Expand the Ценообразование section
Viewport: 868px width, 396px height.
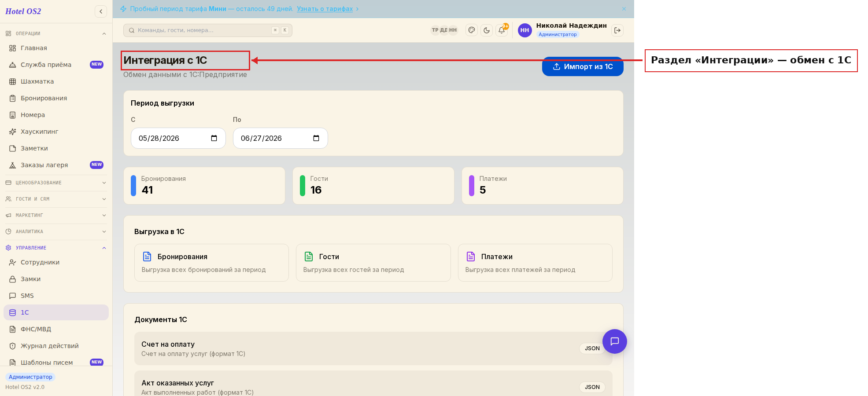(x=56, y=183)
